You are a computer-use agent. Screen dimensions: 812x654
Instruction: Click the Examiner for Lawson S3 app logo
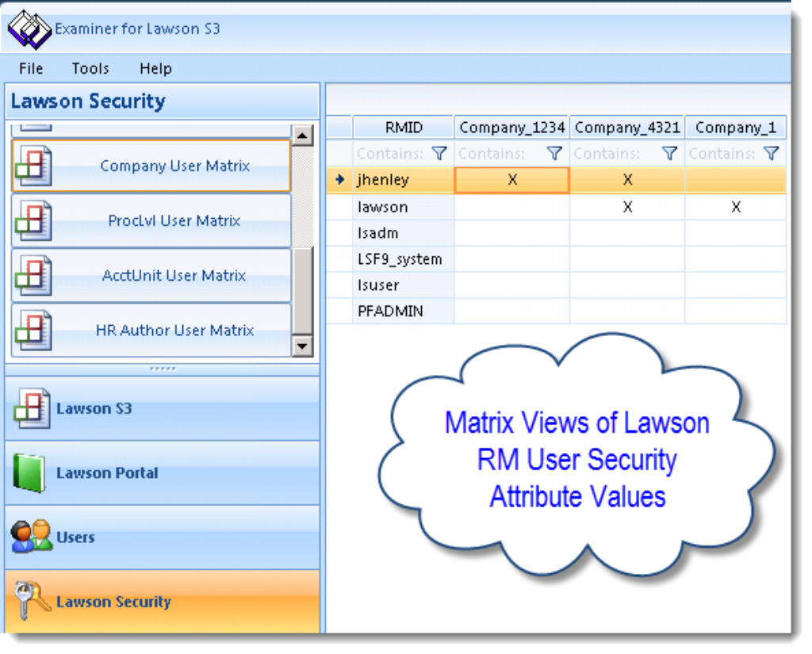click(29, 30)
